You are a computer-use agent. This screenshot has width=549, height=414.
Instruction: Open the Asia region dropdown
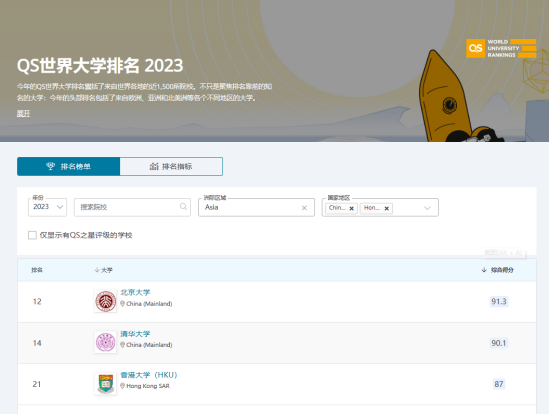(256, 207)
